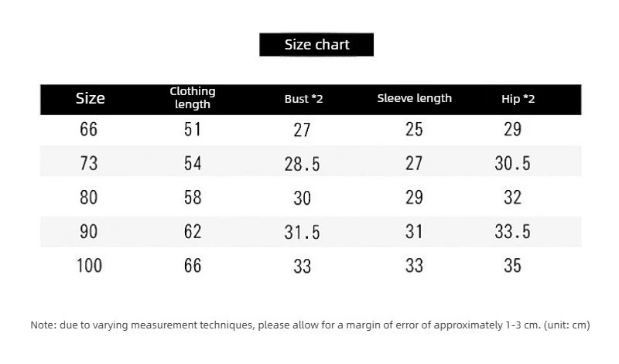Select the Bust *2 column header

(303, 99)
